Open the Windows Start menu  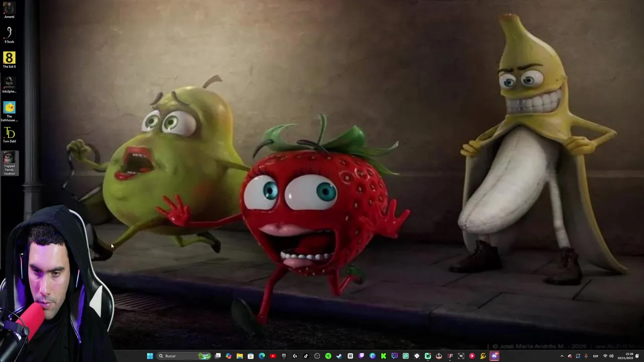(150, 356)
